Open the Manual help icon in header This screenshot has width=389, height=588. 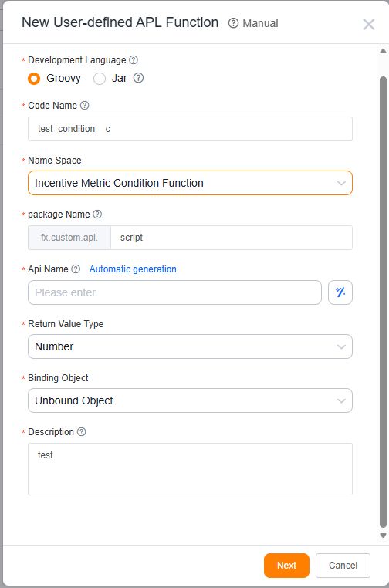click(233, 23)
